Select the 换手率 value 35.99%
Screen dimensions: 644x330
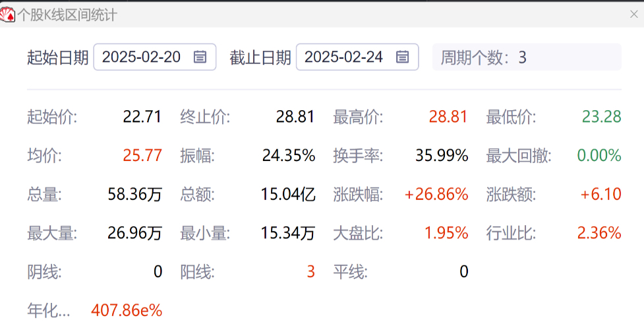(442, 156)
